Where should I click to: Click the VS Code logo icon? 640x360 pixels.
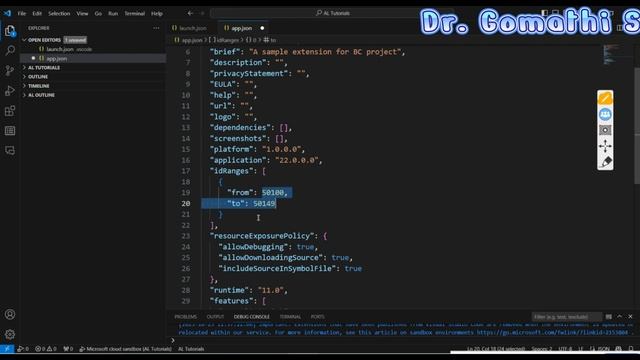(7, 13)
